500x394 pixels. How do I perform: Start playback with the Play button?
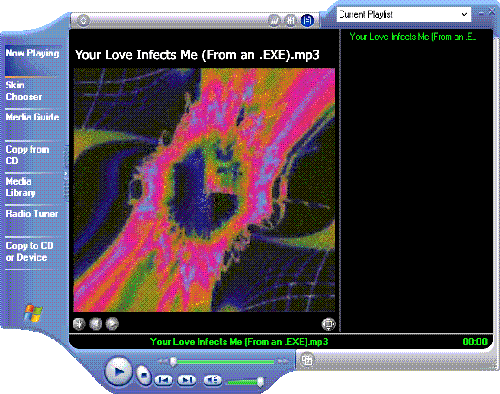tap(118, 372)
